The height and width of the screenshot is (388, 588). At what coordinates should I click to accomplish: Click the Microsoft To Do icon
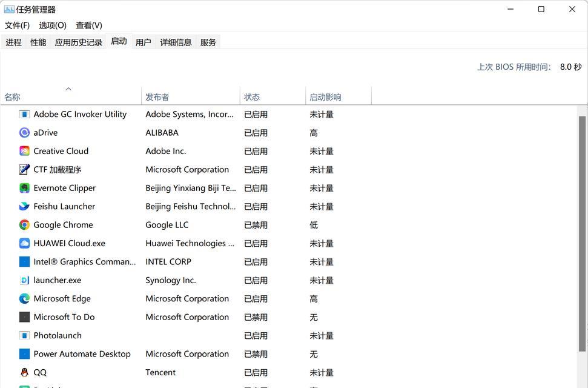pos(24,317)
